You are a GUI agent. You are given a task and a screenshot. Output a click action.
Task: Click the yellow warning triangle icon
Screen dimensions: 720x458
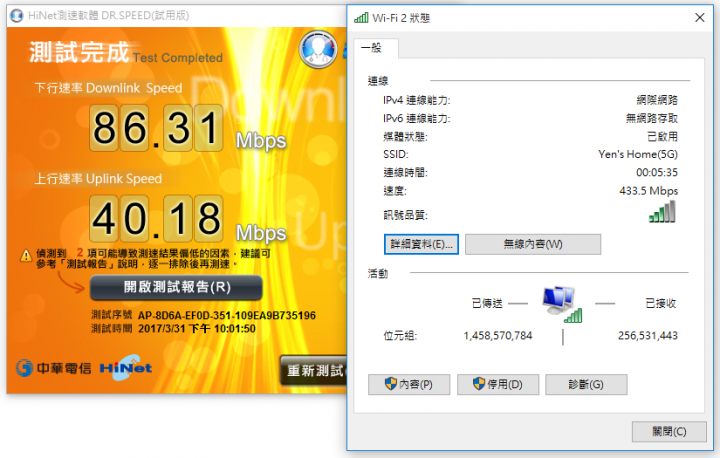click(x=26, y=255)
